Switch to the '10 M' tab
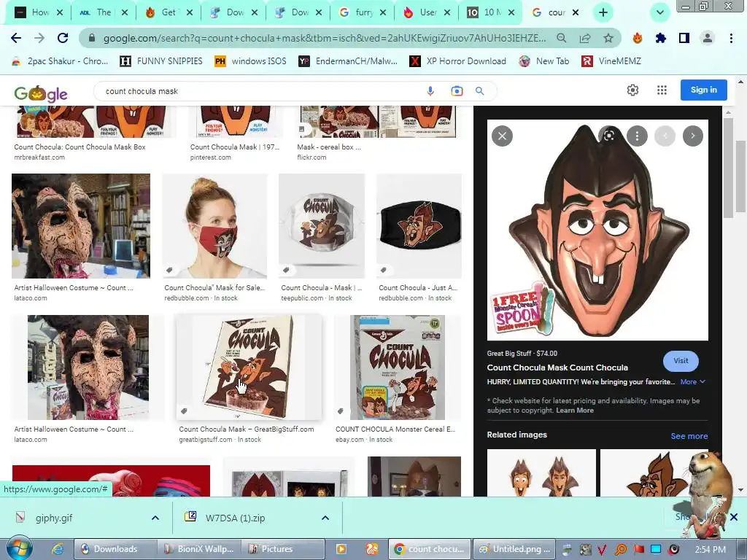747x560 pixels. tap(491, 12)
